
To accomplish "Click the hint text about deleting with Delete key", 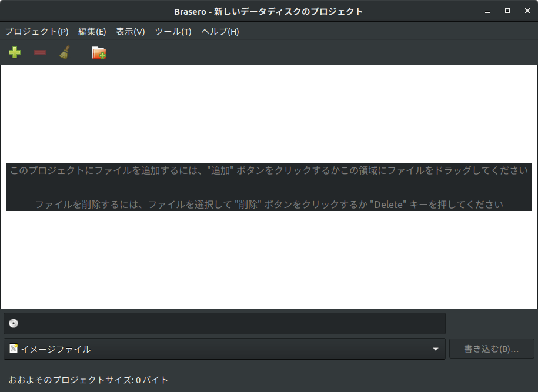I will 269,205.
